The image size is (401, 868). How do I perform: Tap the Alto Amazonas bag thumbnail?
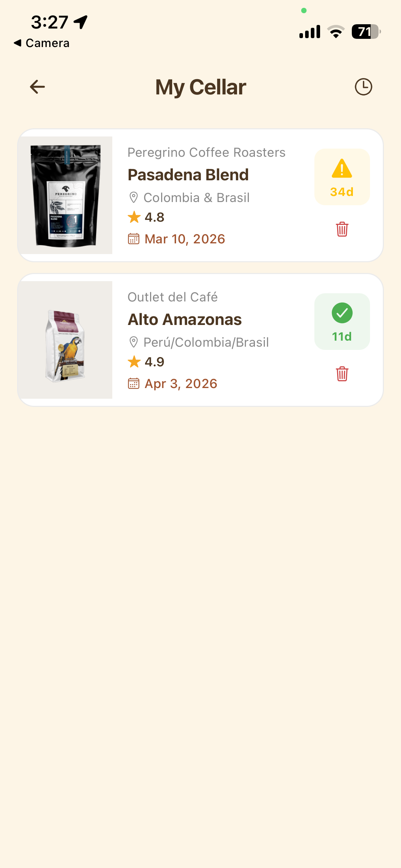66,340
